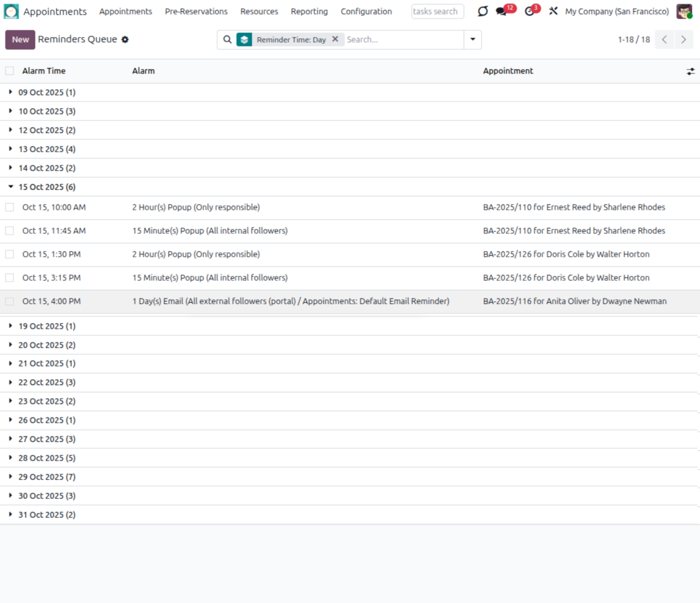The width and height of the screenshot is (700, 603).
Task: Open the optional columns settings icon
Action: coord(690,72)
